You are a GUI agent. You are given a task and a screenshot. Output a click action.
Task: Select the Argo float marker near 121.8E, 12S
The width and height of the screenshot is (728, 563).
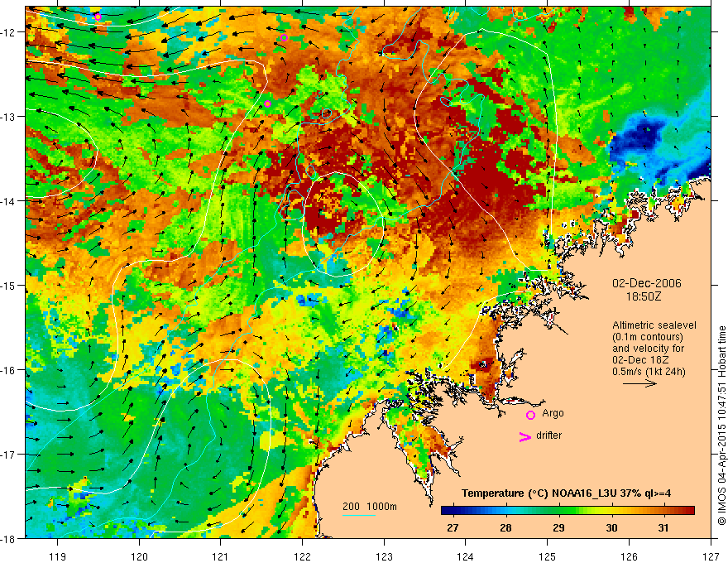tap(284, 37)
